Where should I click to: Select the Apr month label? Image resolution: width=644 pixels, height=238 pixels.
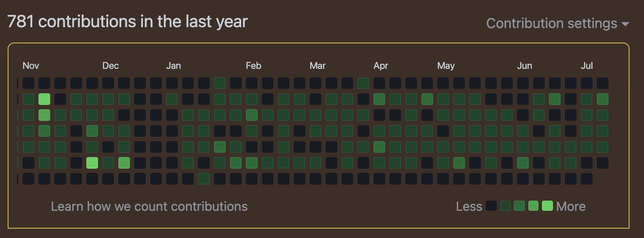click(381, 66)
